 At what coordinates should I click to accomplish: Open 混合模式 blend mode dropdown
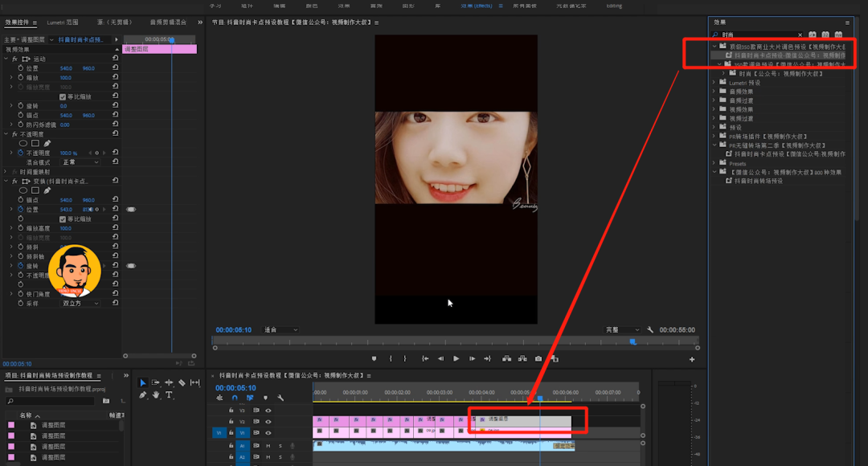80,162
